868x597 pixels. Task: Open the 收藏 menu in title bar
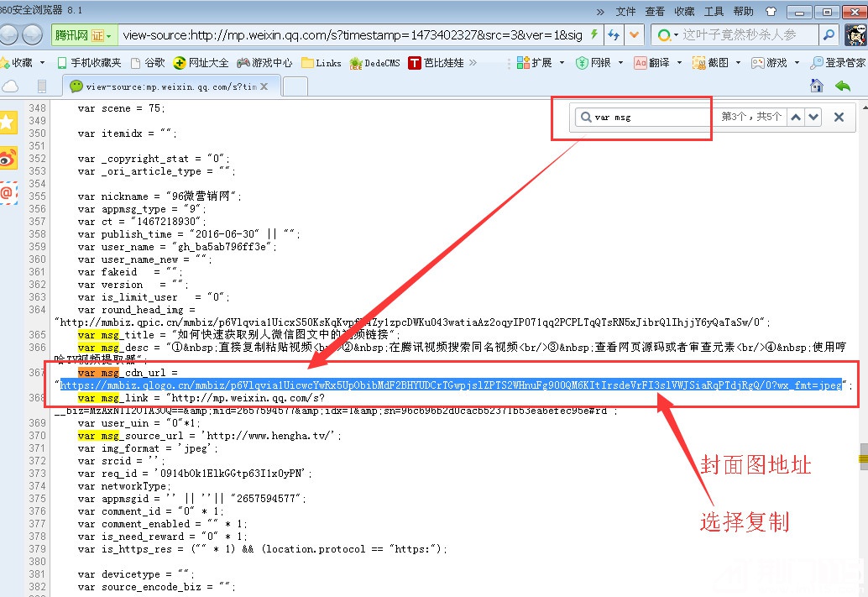pos(684,12)
